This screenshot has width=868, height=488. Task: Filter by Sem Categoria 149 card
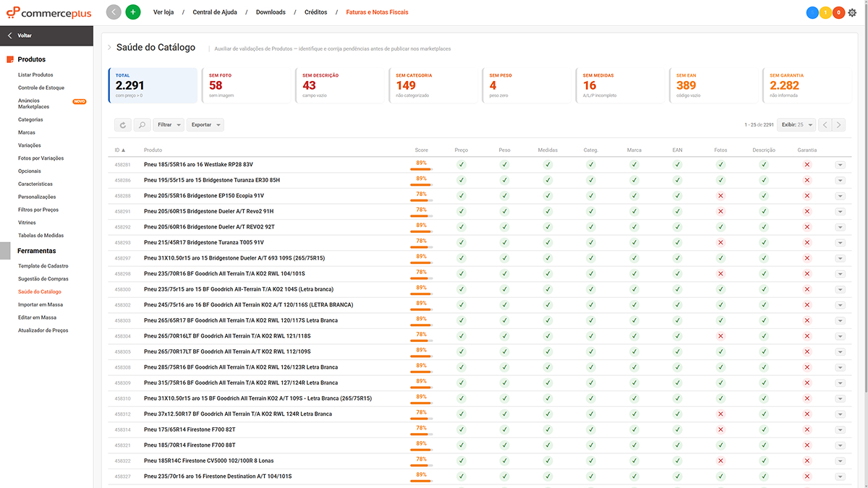pyautogui.click(x=434, y=85)
